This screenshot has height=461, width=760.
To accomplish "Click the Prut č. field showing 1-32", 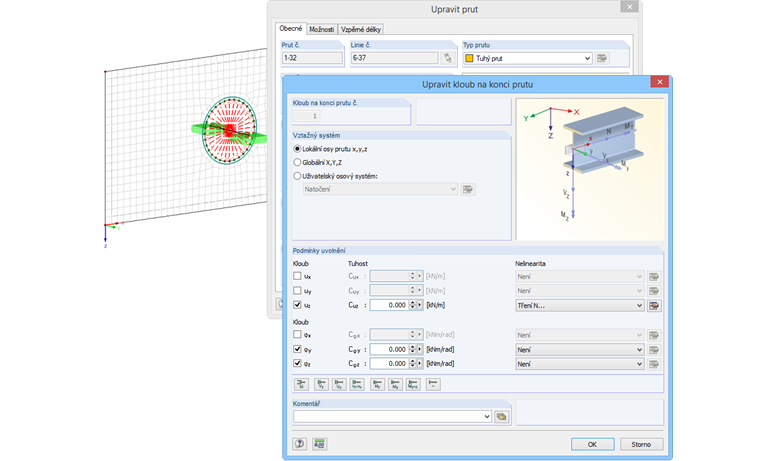I will pos(312,58).
